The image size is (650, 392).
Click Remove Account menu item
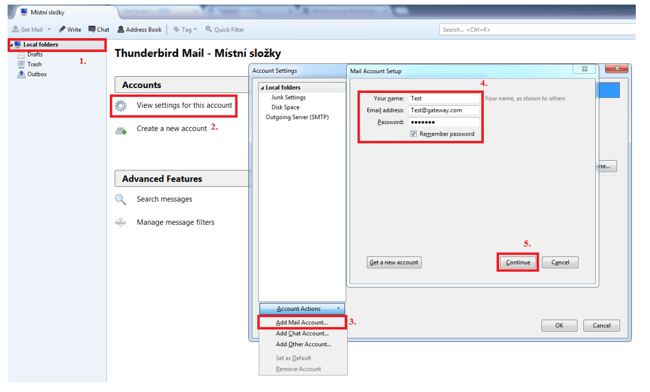(298, 369)
